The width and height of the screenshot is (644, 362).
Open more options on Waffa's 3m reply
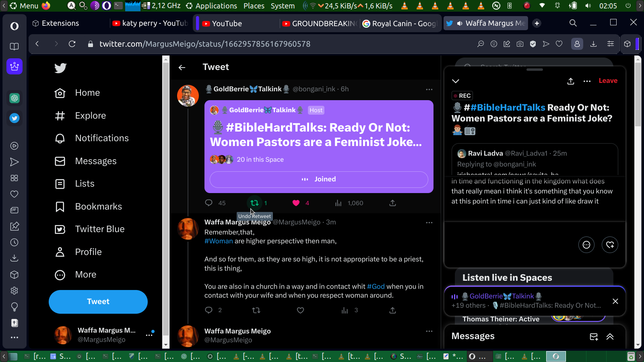point(429,222)
